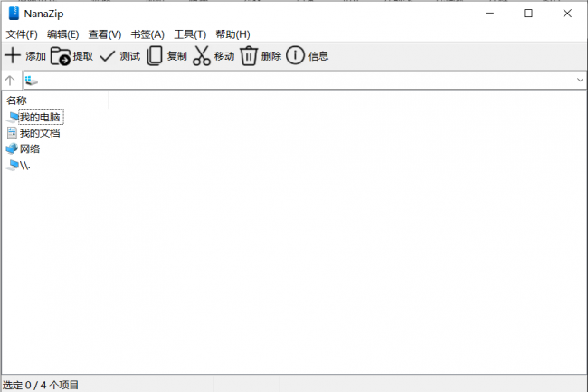Click the computer icon in address bar
The height and width of the screenshot is (392, 588).
click(31, 80)
